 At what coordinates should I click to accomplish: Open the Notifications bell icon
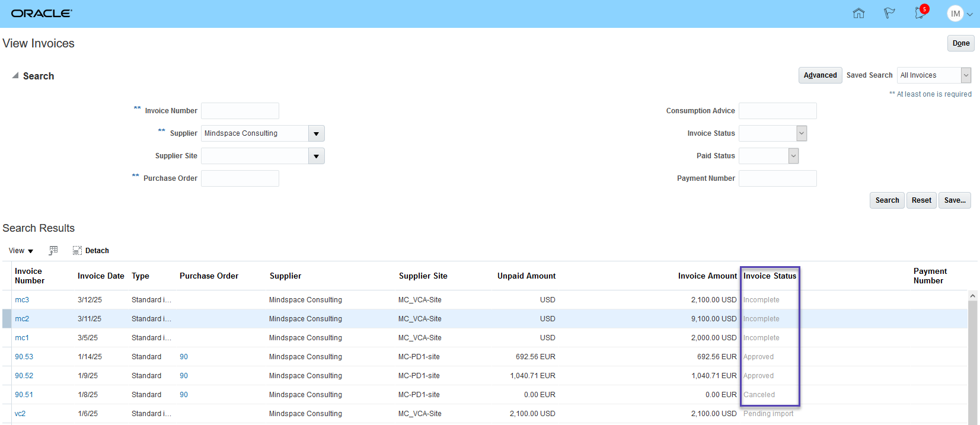pyautogui.click(x=920, y=13)
